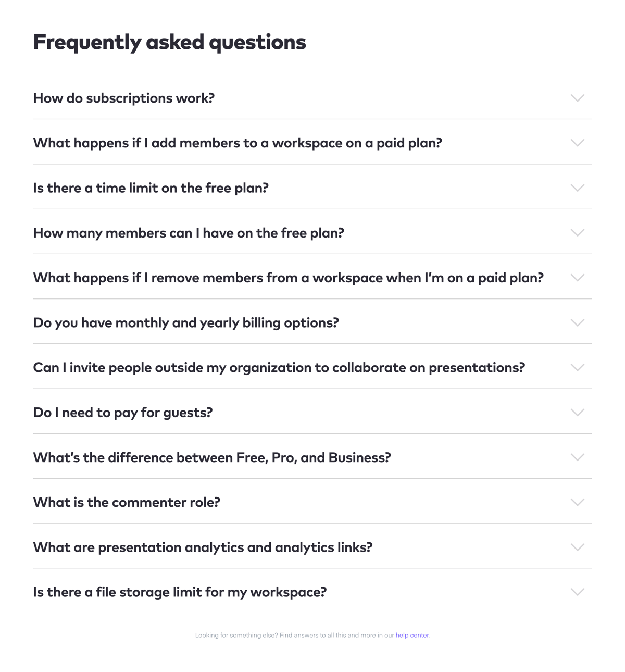Viewport: 625px width, 672px height.
Task: Expand 'Can I invite people outside my organization to collaborate?'
Action: pyautogui.click(x=577, y=367)
